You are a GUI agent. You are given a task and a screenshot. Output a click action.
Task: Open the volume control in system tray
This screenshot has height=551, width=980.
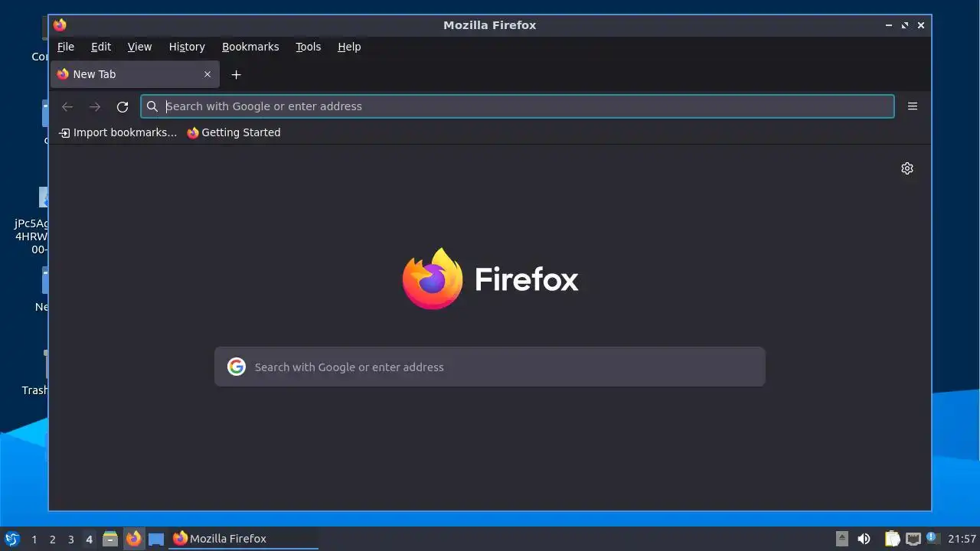[x=864, y=539]
